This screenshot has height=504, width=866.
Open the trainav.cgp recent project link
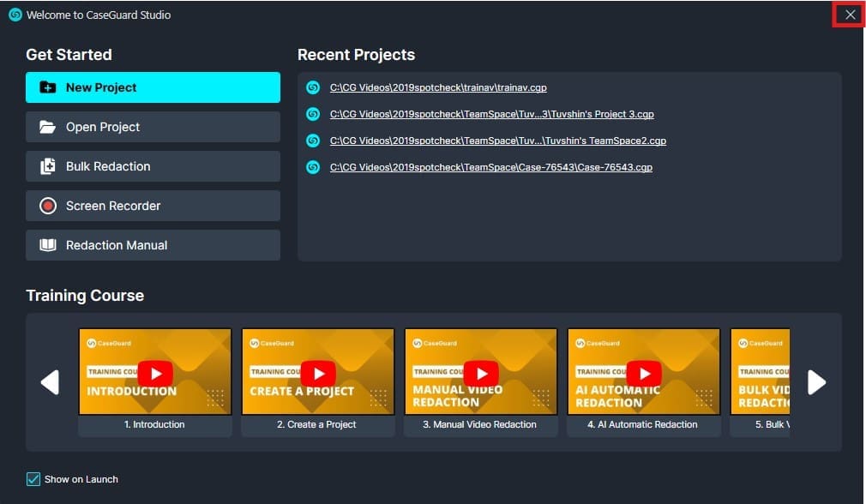438,87
